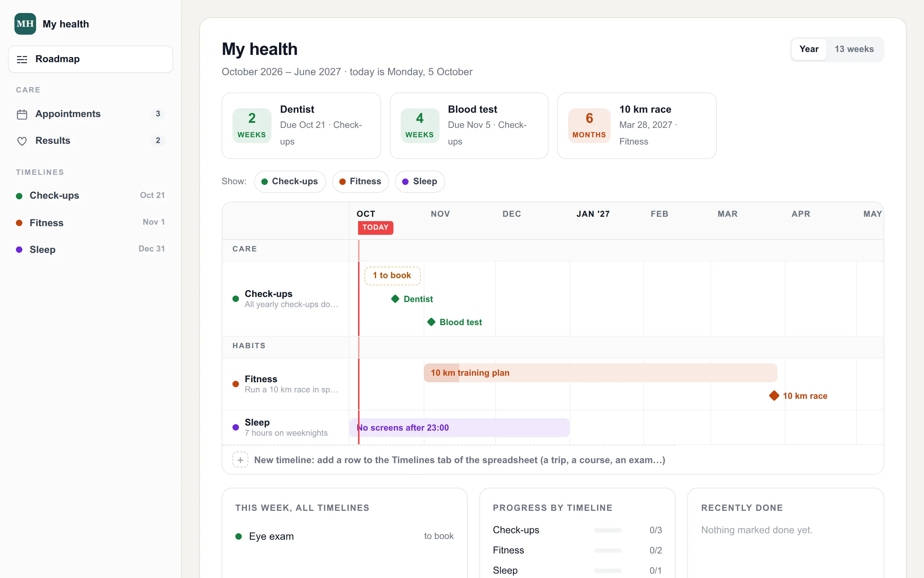Click the Appointments count badge 3
924x578 pixels.
[158, 114]
